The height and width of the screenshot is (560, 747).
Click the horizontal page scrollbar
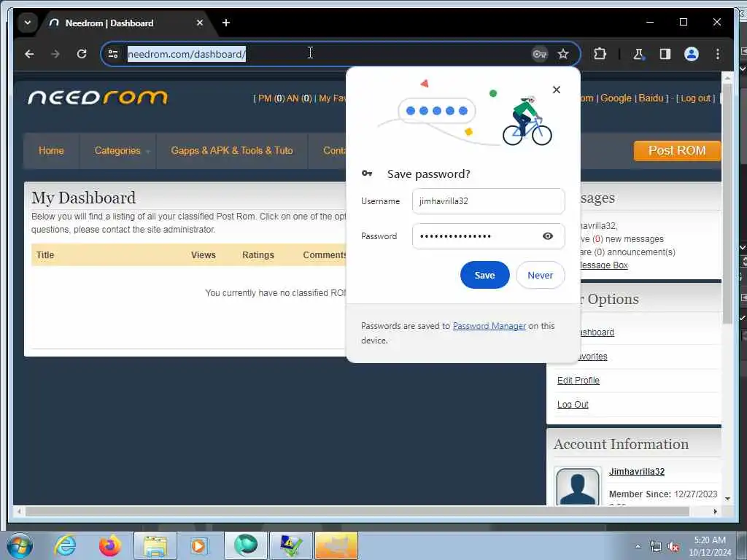tap(357, 511)
